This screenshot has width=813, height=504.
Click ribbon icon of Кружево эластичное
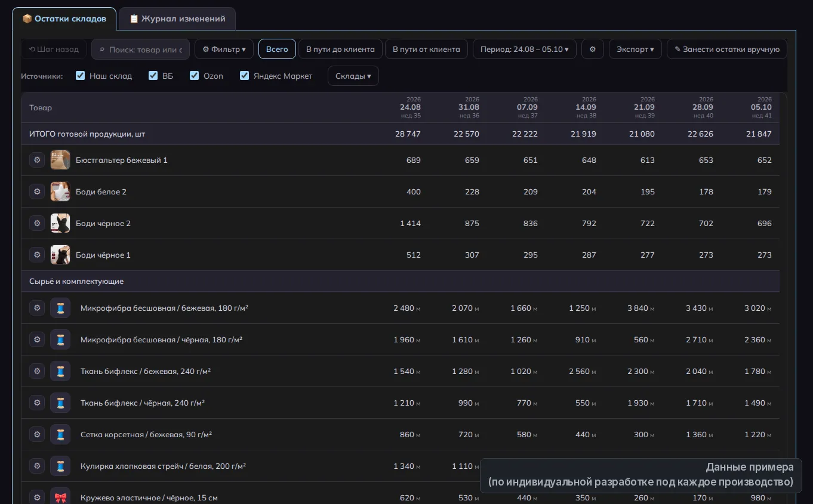point(60,497)
